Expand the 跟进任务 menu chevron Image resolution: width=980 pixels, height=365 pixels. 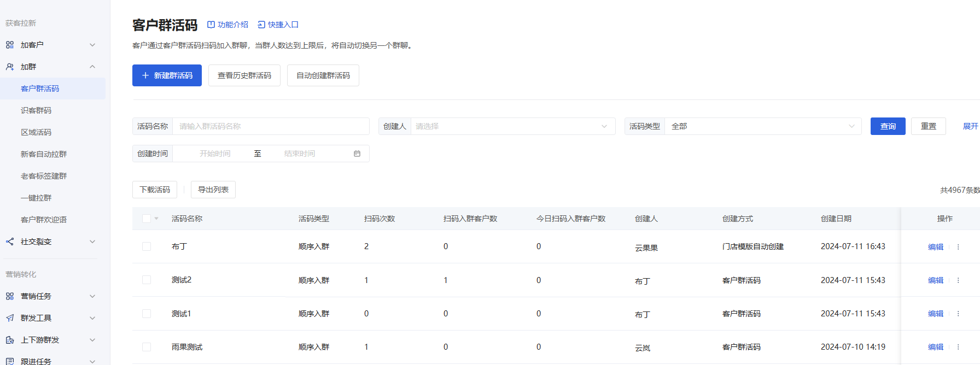[x=92, y=361]
